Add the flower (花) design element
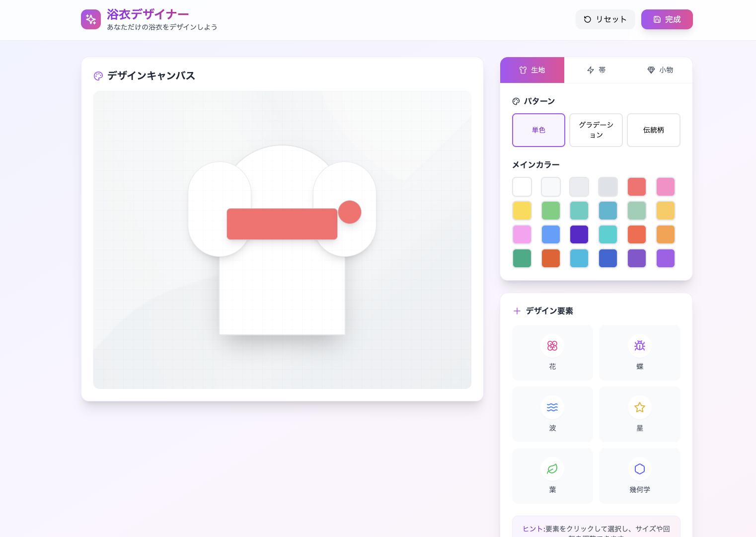 552,353
